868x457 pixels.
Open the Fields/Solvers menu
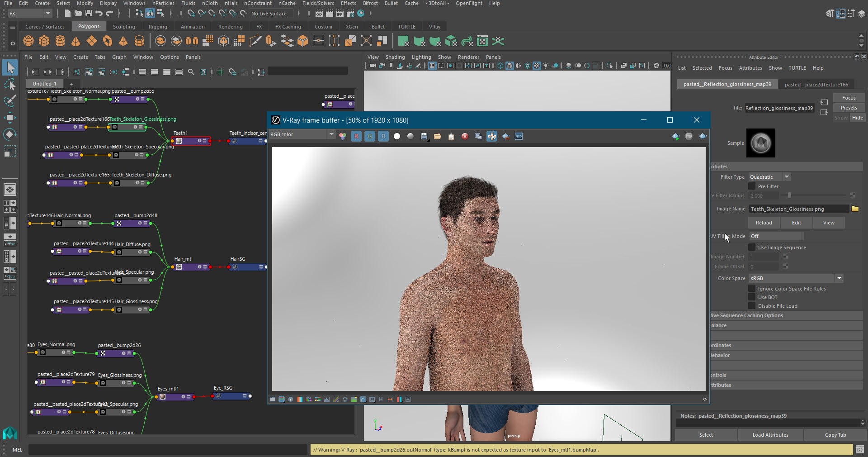point(318,3)
